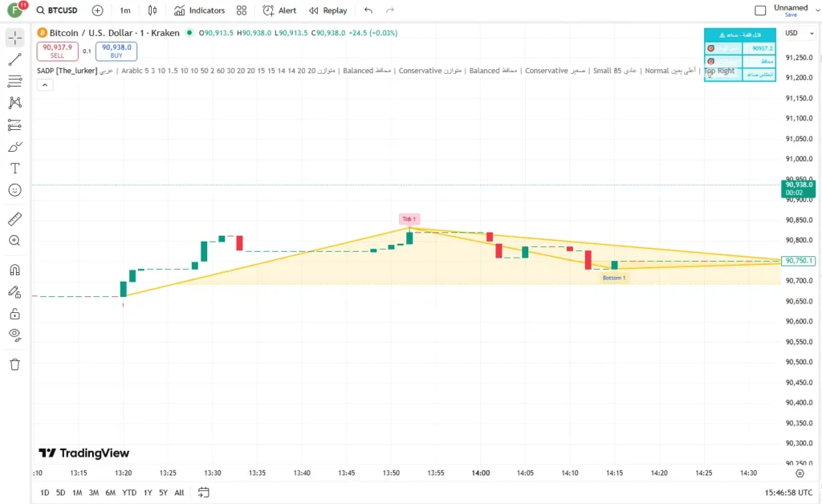The width and height of the screenshot is (822, 504).
Task: Select the All date range
Action: pyautogui.click(x=179, y=493)
